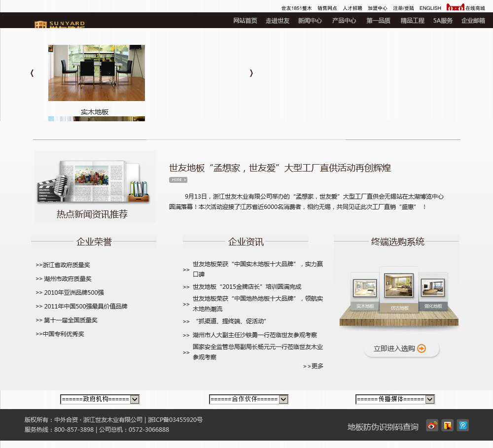Screen dimensions: 493x448
Task: Open the "抓渠道、提终端、促活动" news
Action: [231, 321]
